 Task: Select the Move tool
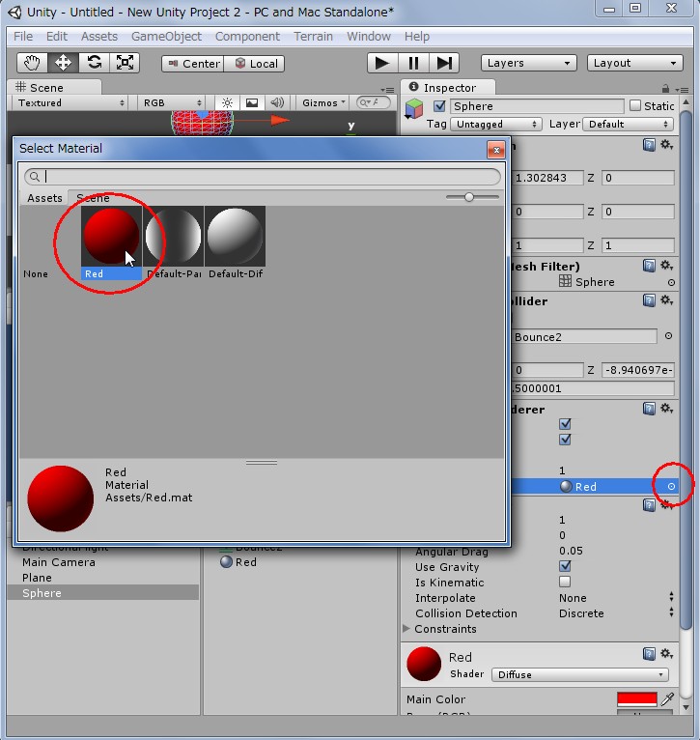(x=63, y=63)
